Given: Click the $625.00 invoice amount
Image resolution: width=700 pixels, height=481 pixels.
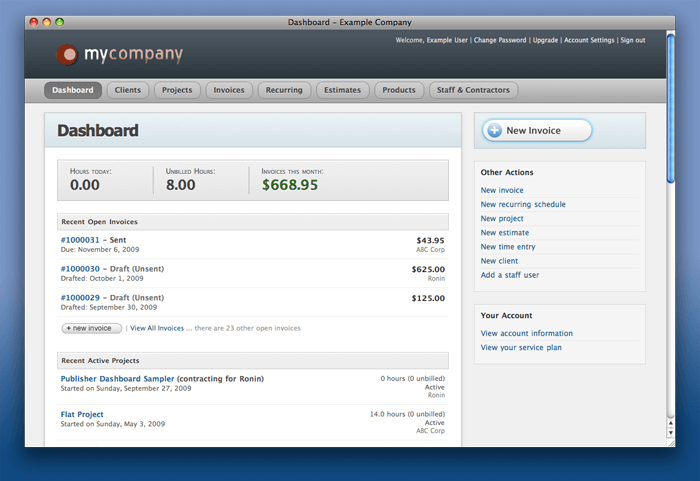Looking at the screenshot, I should pos(428,269).
